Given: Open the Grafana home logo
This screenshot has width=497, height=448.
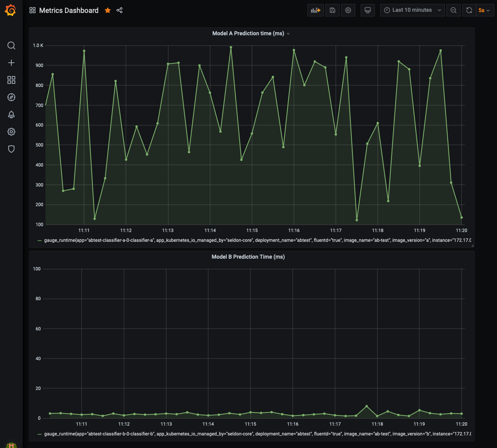Looking at the screenshot, I should pos(11,10).
